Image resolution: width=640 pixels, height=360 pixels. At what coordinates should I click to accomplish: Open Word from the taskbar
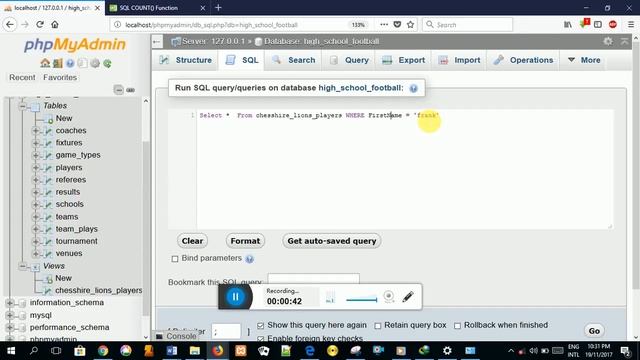coord(172,351)
